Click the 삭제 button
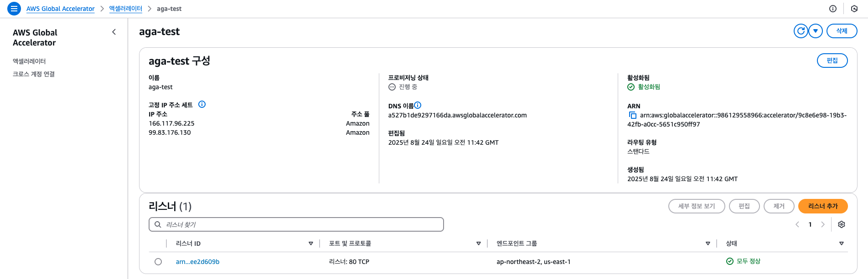 tap(842, 31)
